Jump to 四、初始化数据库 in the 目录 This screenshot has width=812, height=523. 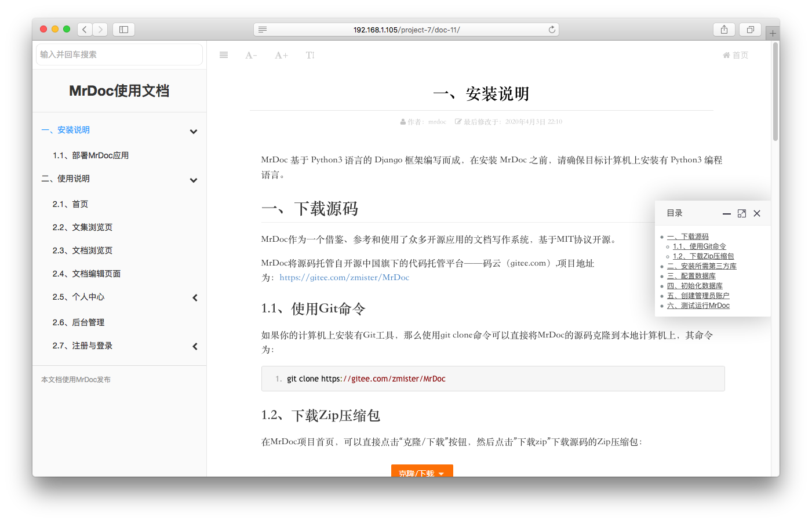click(x=694, y=286)
